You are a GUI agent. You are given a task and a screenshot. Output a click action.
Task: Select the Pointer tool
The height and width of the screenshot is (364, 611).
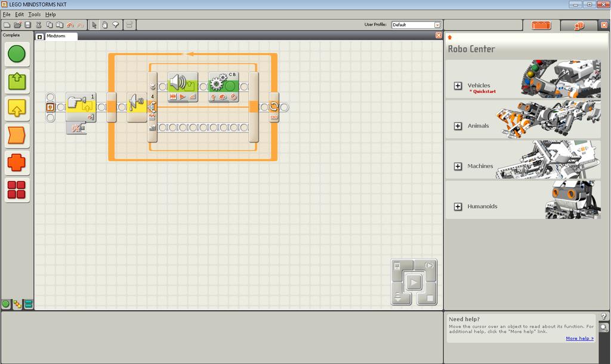pyautogui.click(x=94, y=25)
